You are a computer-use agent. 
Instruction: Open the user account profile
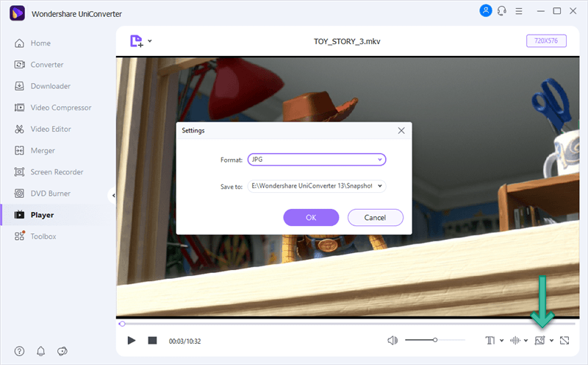click(486, 10)
